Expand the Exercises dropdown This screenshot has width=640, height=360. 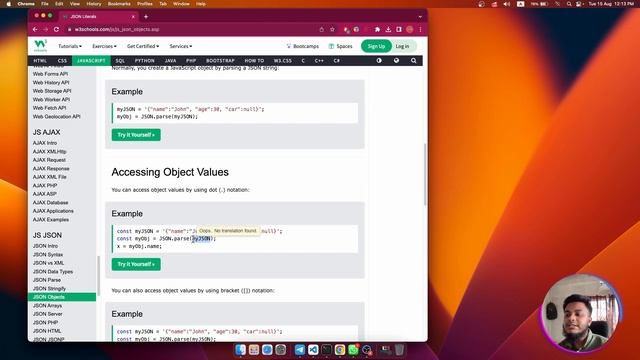pyautogui.click(x=104, y=46)
